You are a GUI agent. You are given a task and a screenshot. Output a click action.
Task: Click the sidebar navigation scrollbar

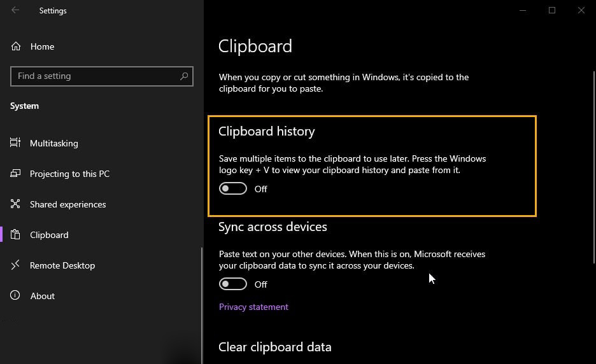pos(202,305)
